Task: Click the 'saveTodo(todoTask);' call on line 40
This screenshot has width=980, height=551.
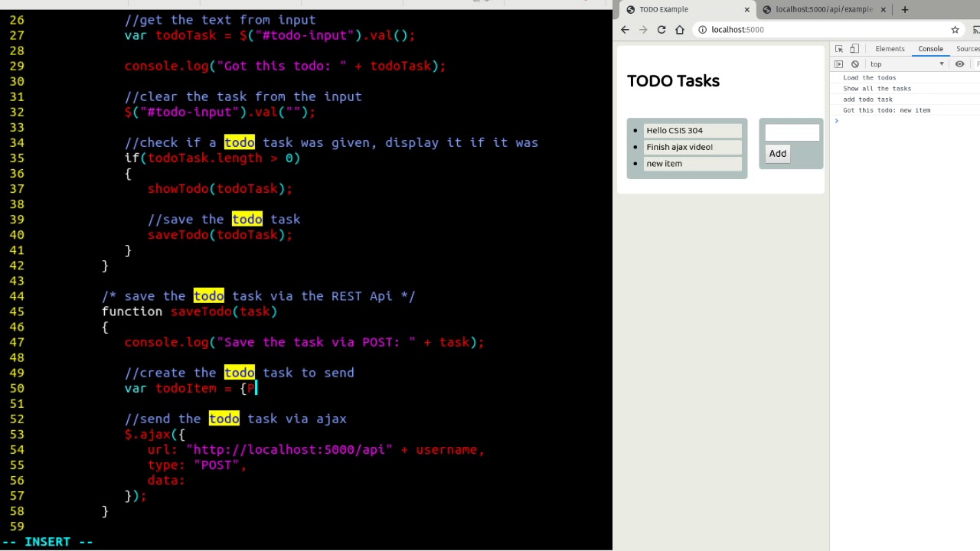Action: click(x=220, y=235)
